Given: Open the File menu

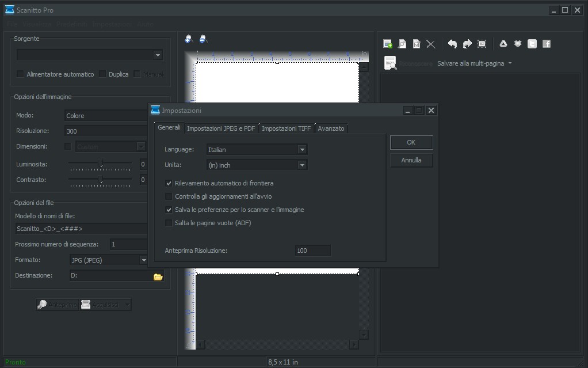Looking at the screenshot, I should (x=12, y=24).
